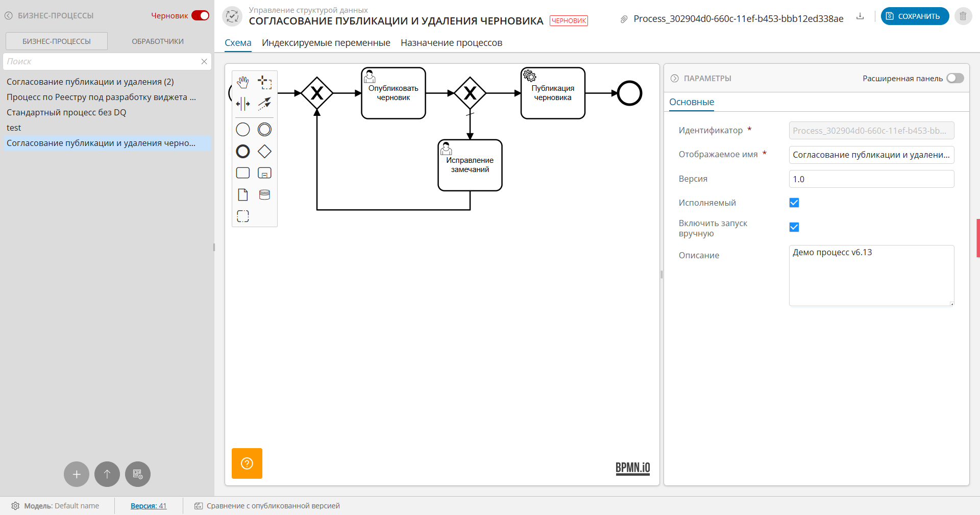Create a data store reference from the palette
Screen dimensions: 980x515
(x=264, y=194)
